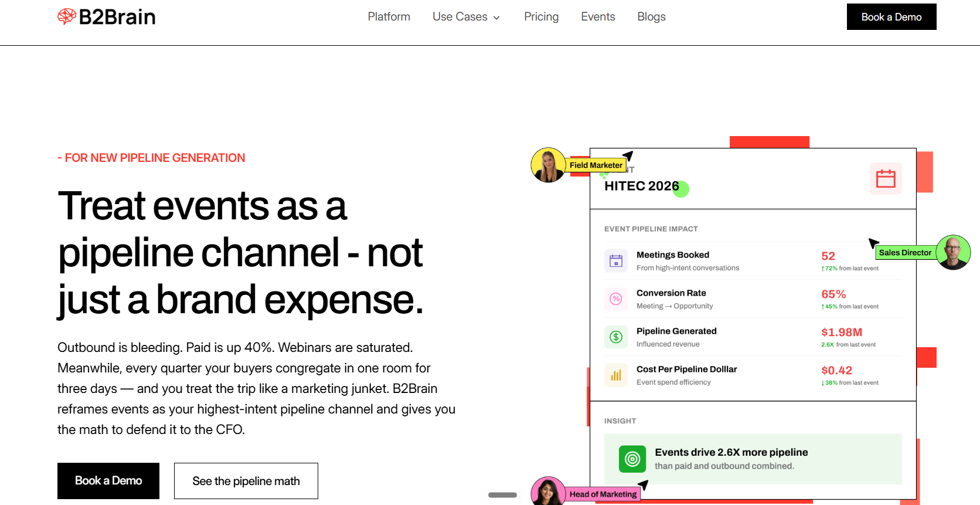The image size is (980, 505).
Task: Click the Sales Director green label
Action: (905, 253)
